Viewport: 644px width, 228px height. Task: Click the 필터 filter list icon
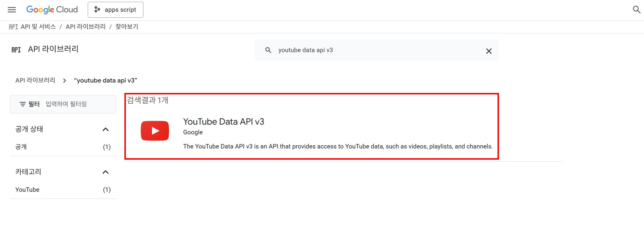coord(23,104)
